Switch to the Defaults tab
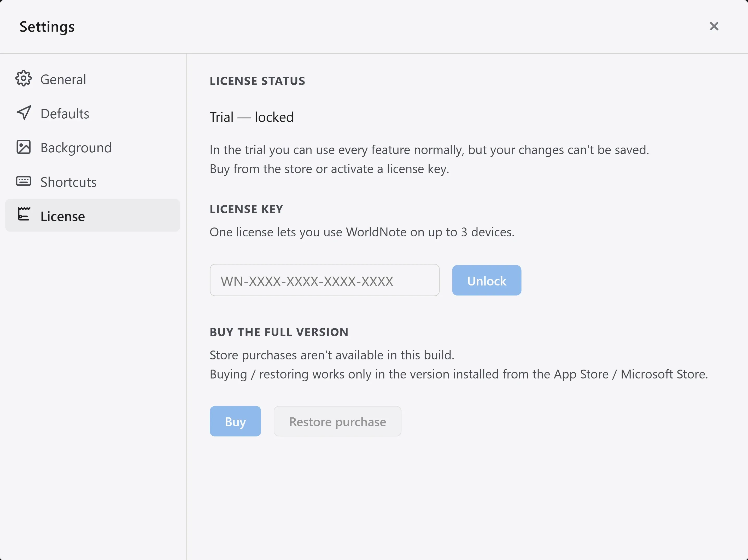 point(92,113)
